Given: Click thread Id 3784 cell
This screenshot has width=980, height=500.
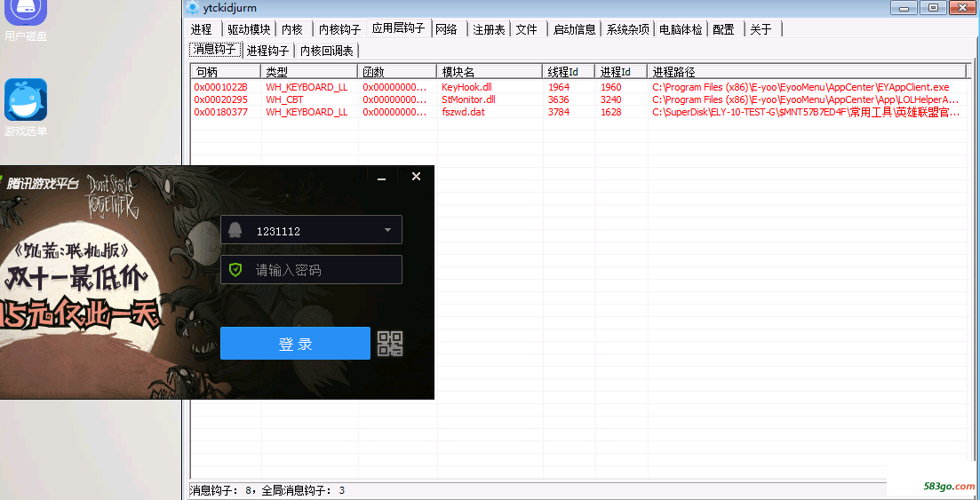Looking at the screenshot, I should click(559, 112).
